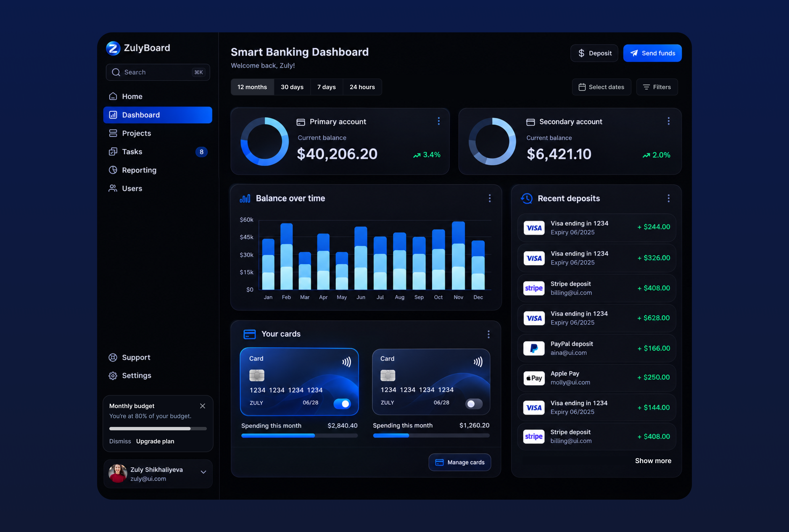This screenshot has width=789, height=532.
Task: Click Zuly Shikhaliyeva's avatar photo
Action: [x=118, y=473]
